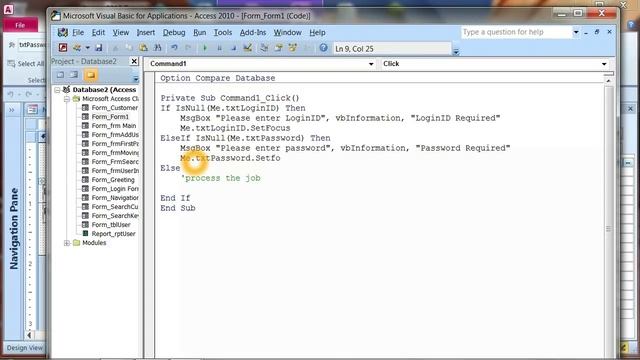Open the Window menu
Viewport: 640px width, 360px height.
pos(287,32)
